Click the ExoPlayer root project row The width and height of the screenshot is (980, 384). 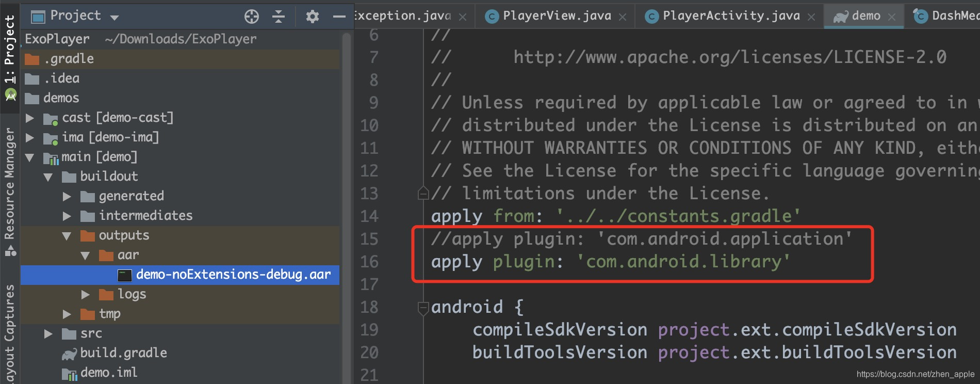tap(180, 39)
